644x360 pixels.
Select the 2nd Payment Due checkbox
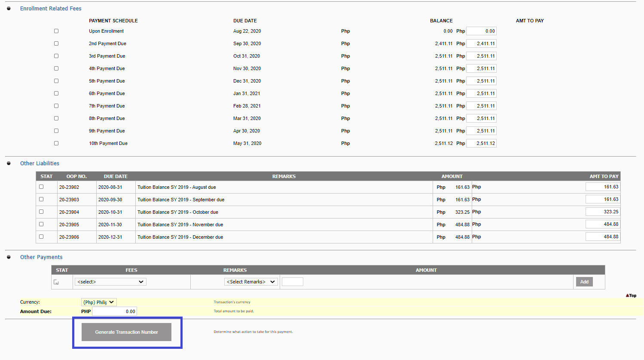click(x=56, y=43)
